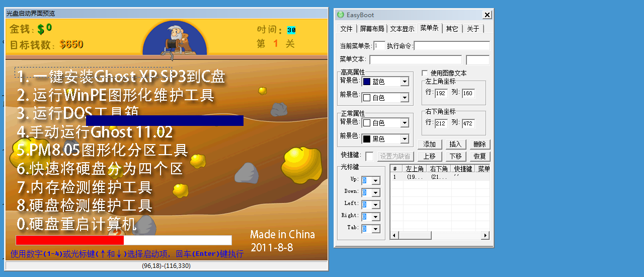Focus top-left 列 field showing 160
Viewport: 644px width, 277px height.
click(468, 93)
